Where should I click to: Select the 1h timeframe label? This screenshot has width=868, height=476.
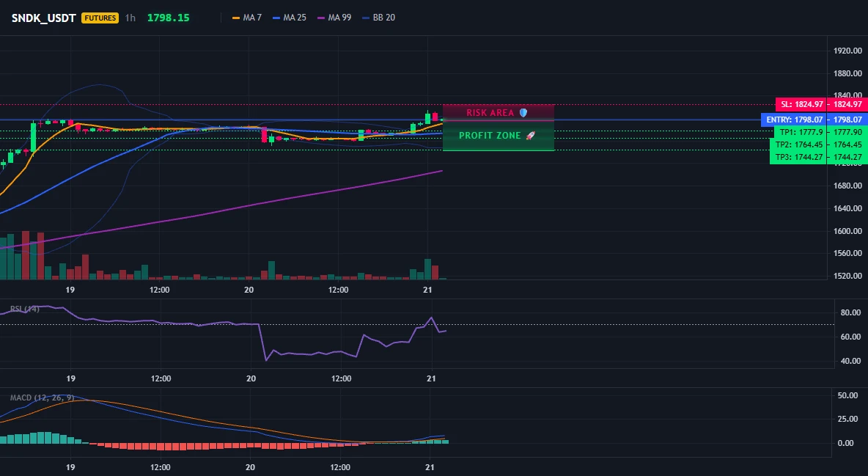tap(130, 18)
